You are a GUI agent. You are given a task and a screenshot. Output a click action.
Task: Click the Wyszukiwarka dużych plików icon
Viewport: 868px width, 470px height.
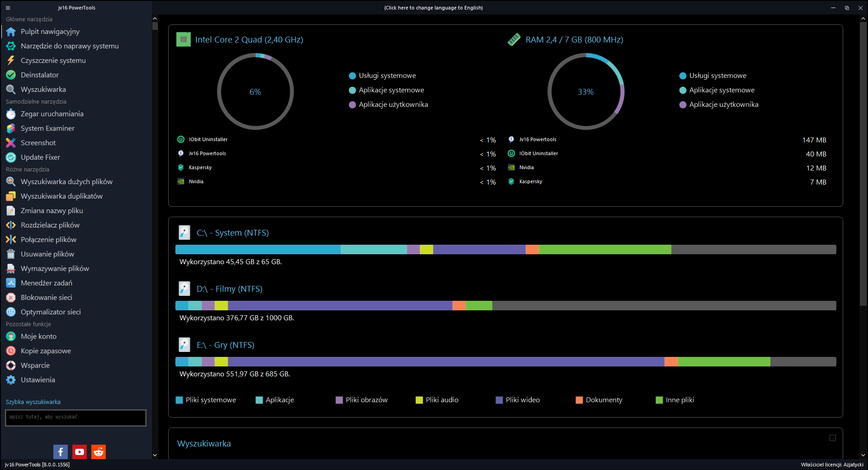(11, 182)
